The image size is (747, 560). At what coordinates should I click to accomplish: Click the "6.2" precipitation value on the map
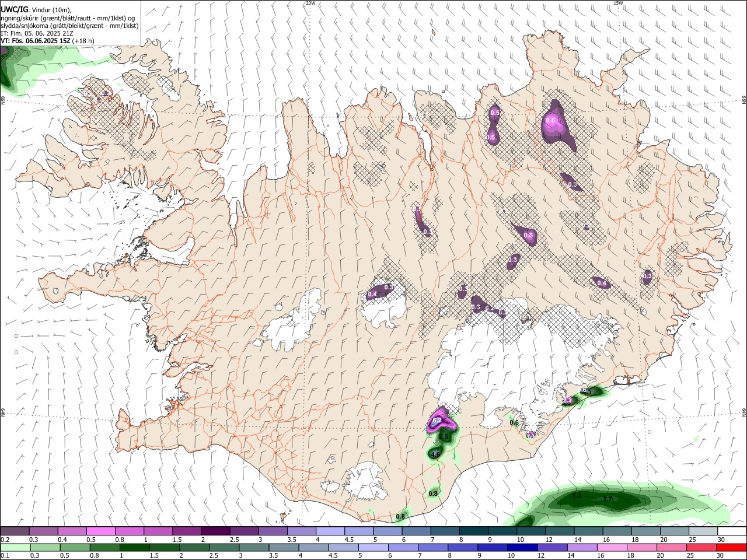pyautogui.click(x=437, y=421)
